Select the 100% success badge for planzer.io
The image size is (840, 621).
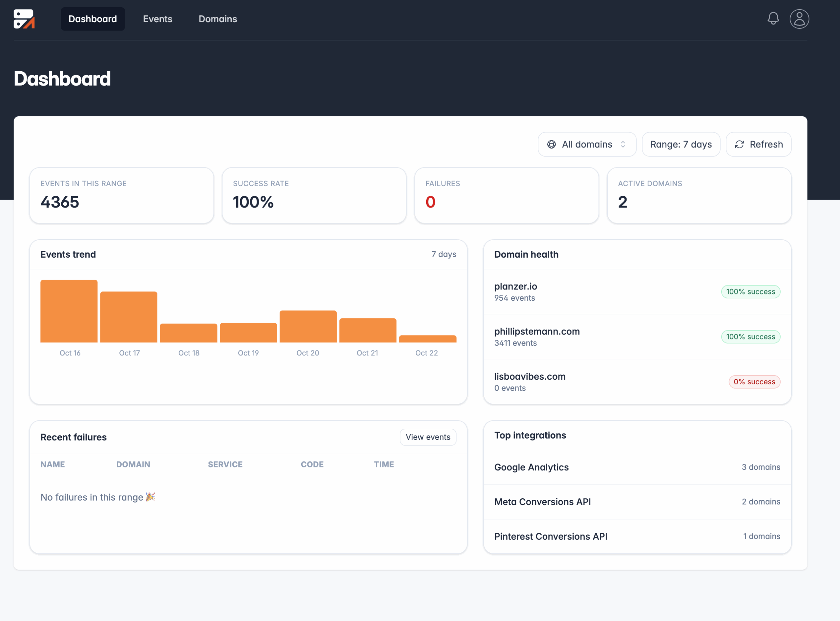(750, 291)
